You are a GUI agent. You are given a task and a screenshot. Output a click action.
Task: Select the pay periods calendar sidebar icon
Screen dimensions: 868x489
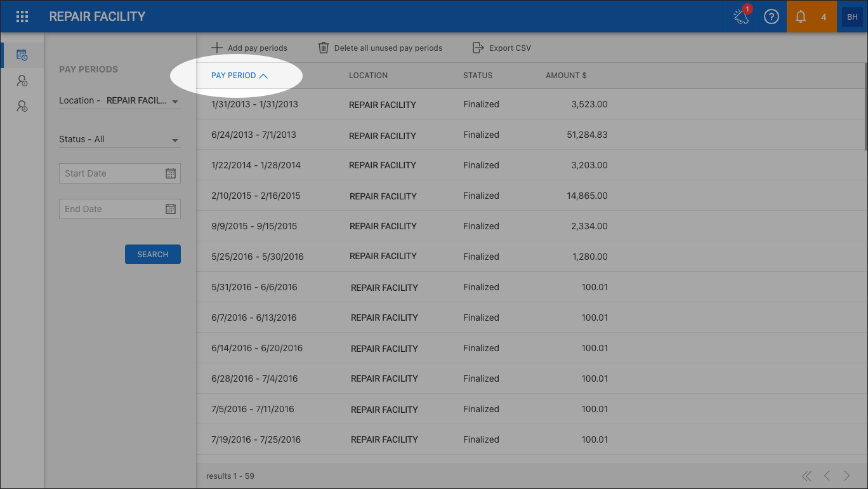(22, 55)
